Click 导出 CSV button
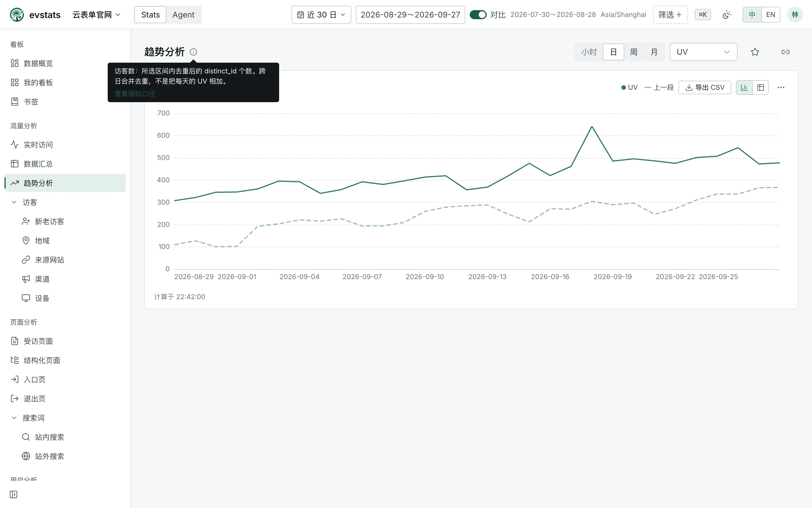 click(705, 87)
